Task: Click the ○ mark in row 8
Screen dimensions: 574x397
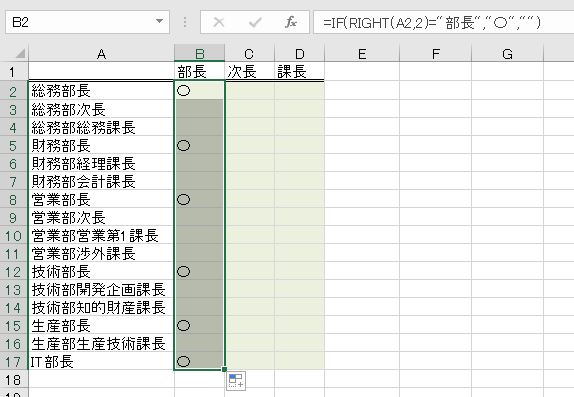Action: coord(183,200)
